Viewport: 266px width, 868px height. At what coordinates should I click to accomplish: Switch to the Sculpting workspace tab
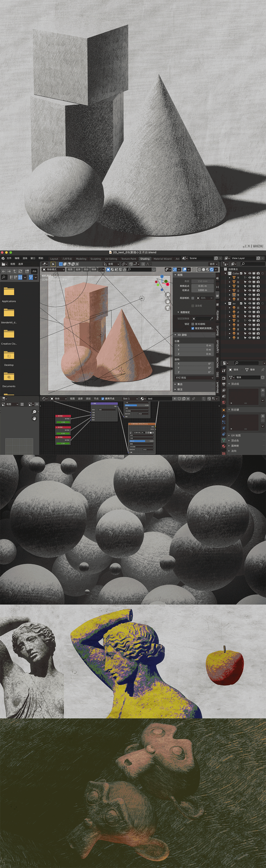click(96, 259)
